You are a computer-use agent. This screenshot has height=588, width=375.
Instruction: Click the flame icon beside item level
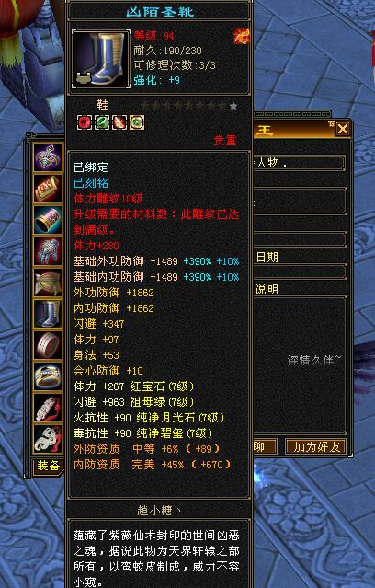[242, 37]
